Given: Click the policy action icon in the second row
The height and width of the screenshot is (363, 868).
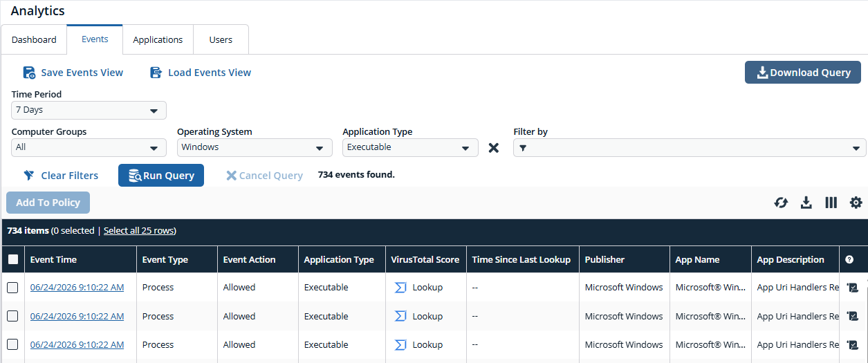Looking at the screenshot, I should (x=853, y=316).
